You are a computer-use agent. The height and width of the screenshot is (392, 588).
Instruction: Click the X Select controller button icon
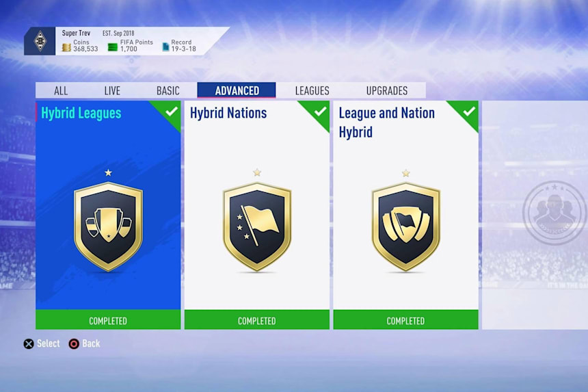click(29, 344)
